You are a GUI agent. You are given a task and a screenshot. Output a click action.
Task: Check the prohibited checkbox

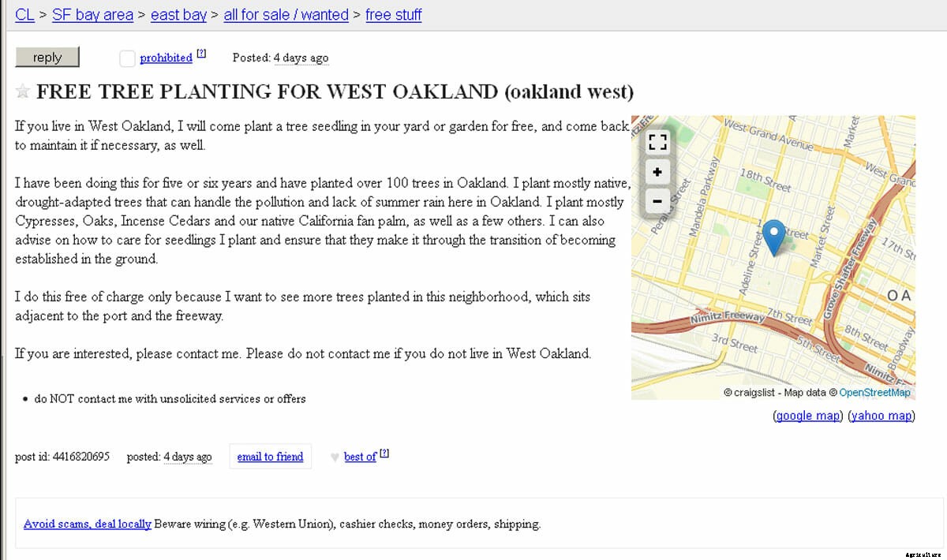127,58
